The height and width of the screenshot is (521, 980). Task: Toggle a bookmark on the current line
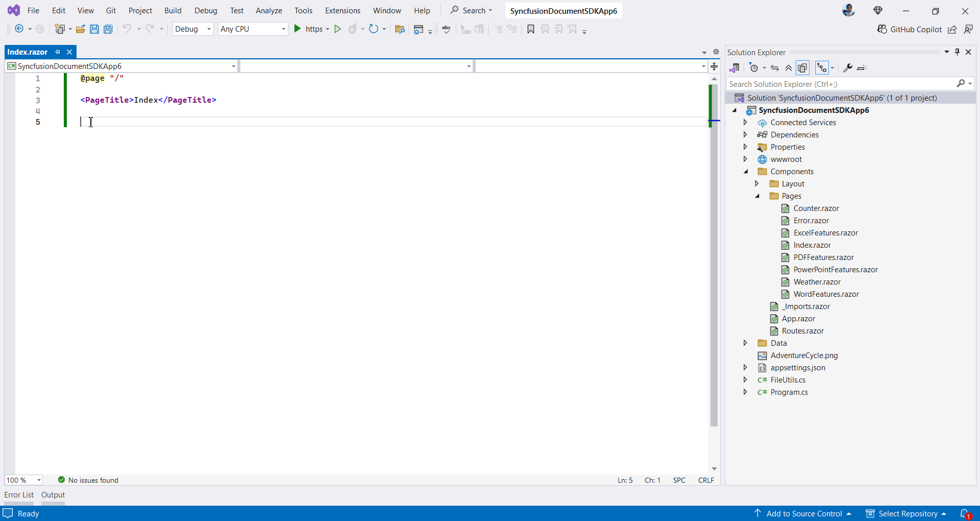[x=530, y=29]
